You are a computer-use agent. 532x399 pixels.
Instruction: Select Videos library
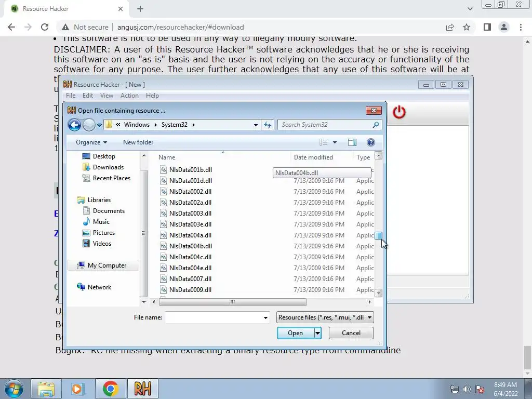[x=97, y=243]
